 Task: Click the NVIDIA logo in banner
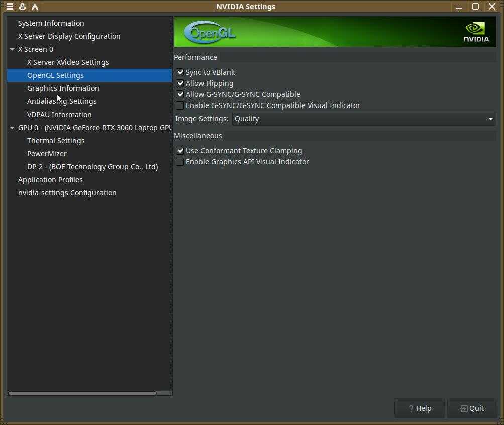(x=476, y=32)
